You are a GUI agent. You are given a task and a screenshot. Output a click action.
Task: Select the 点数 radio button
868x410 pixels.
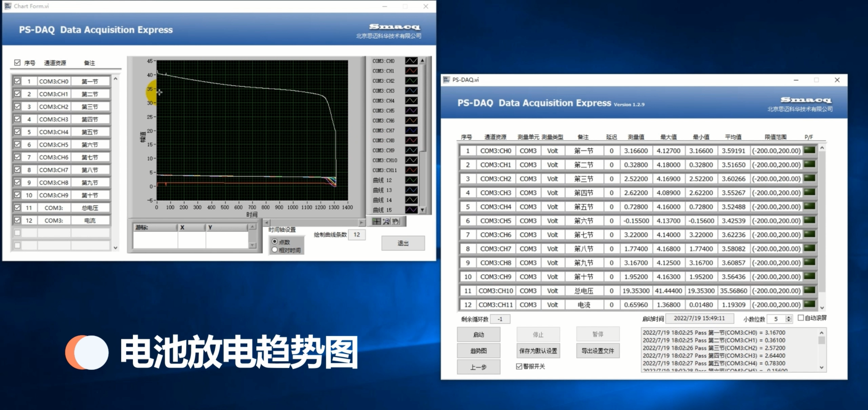[274, 242]
